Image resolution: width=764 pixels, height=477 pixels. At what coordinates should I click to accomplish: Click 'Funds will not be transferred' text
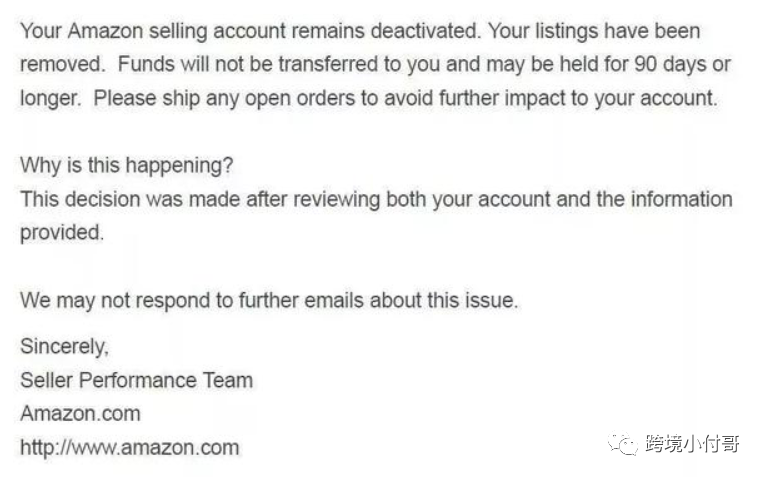coord(248,64)
